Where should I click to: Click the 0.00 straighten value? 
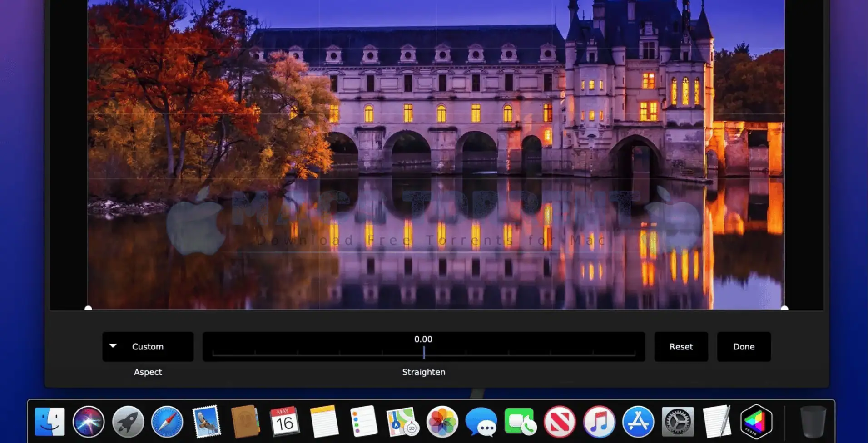click(x=423, y=340)
